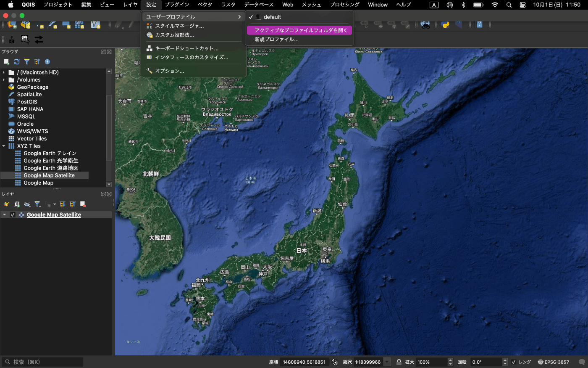Open the scale dropdown in status bar
Screen dimensions: 588x368
[x=387, y=362]
